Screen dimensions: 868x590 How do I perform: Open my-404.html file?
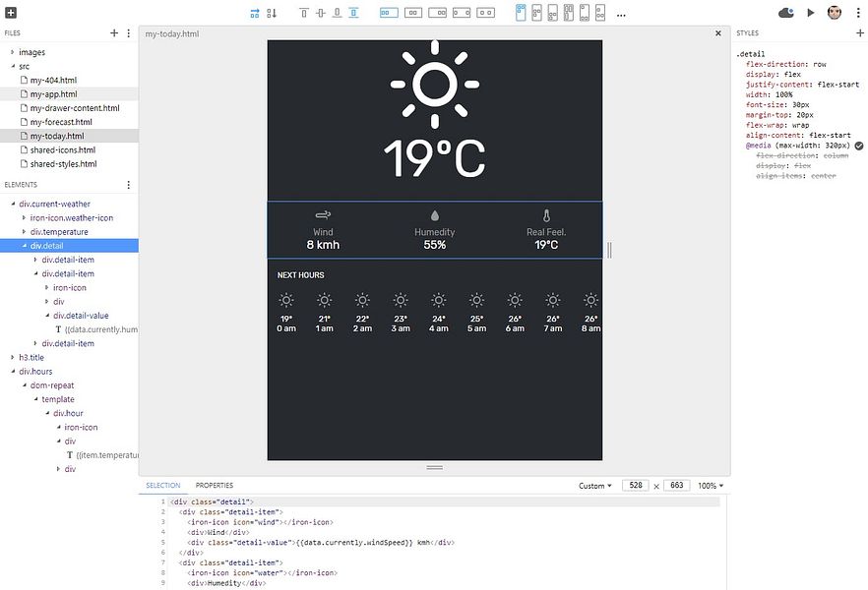click(x=54, y=81)
